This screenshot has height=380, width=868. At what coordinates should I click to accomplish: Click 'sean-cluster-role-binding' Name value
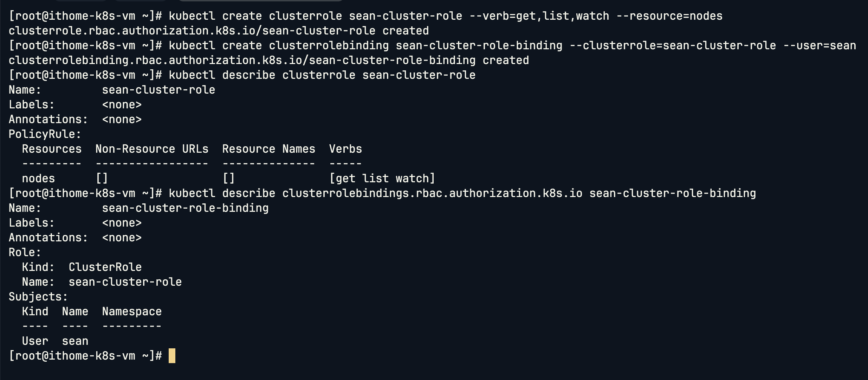click(185, 208)
